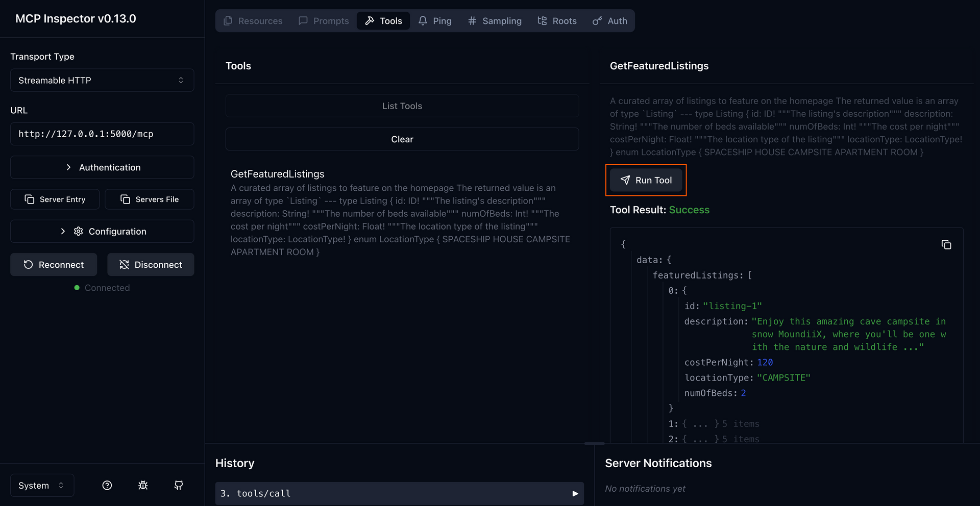Click the Prompts speech bubble icon
This screenshot has height=506, width=980.
coord(304,21)
